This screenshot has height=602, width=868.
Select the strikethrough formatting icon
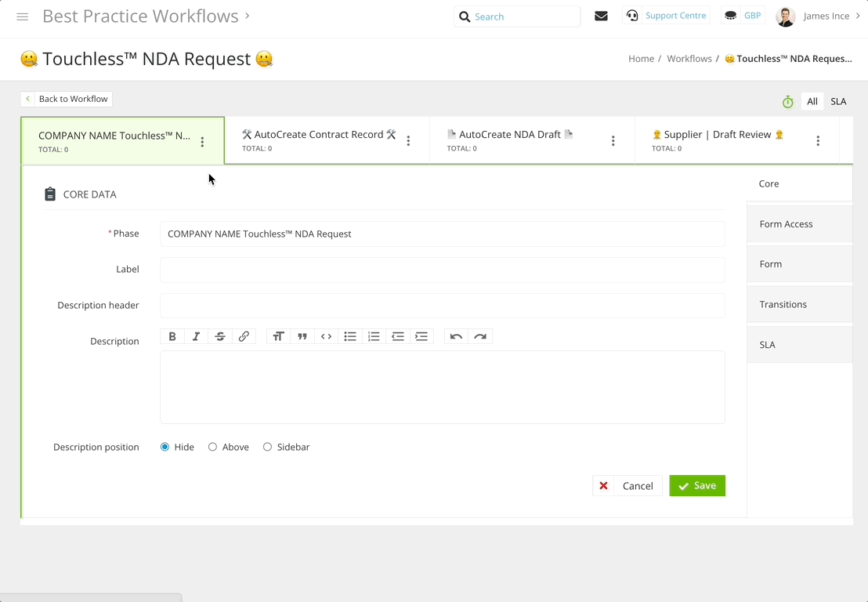[x=220, y=336]
